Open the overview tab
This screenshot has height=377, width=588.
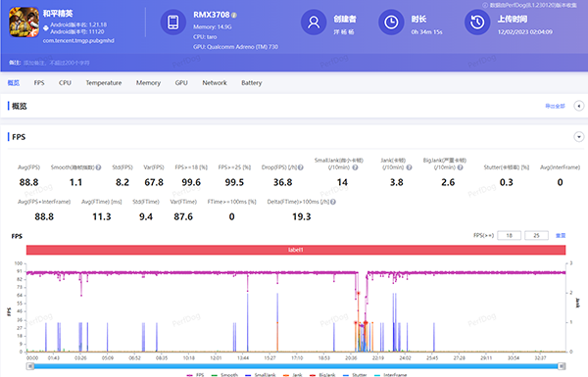point(14,83)
